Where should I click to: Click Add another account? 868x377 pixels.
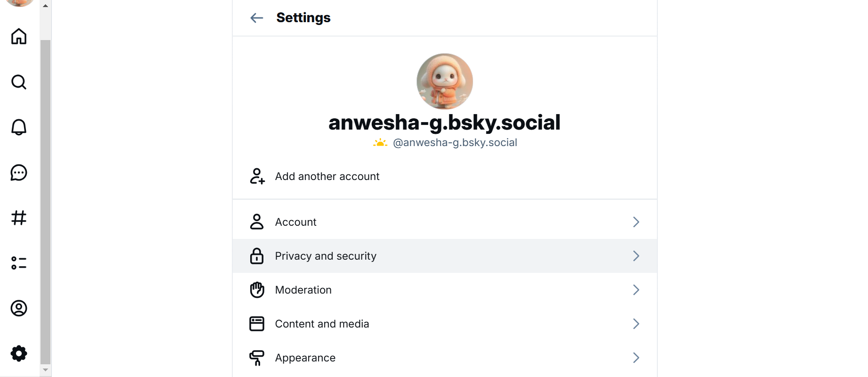327,176
